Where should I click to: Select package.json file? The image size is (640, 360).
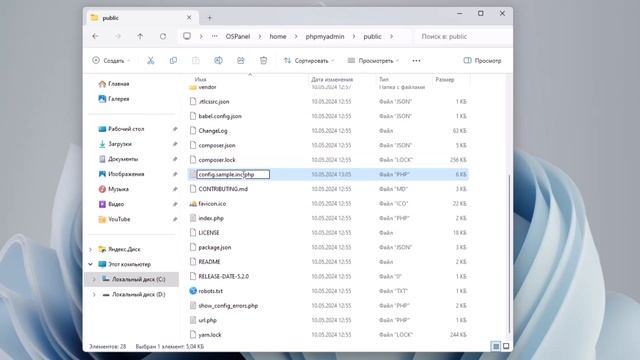[215, 247]
